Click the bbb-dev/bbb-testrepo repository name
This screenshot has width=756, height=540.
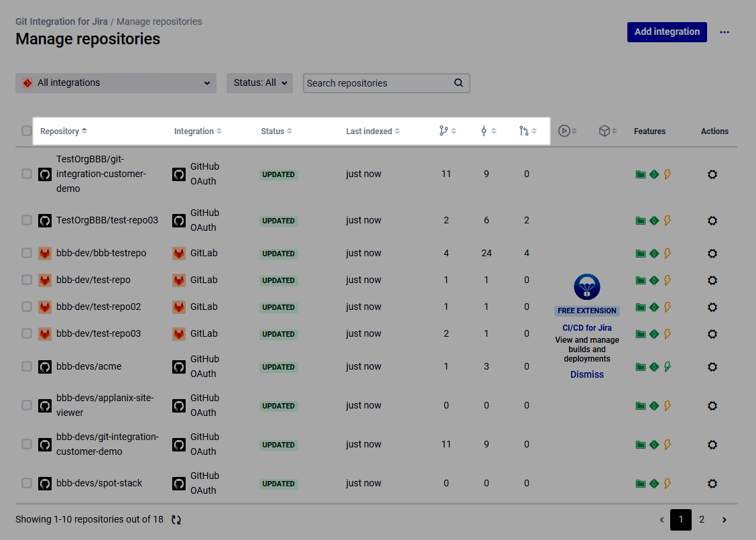(x=101, y=253)
